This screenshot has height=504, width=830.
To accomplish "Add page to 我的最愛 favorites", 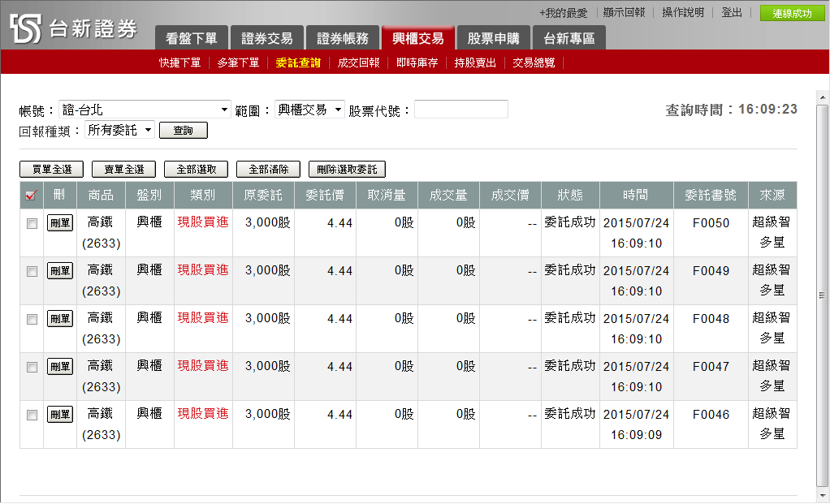I will [563, 13].
